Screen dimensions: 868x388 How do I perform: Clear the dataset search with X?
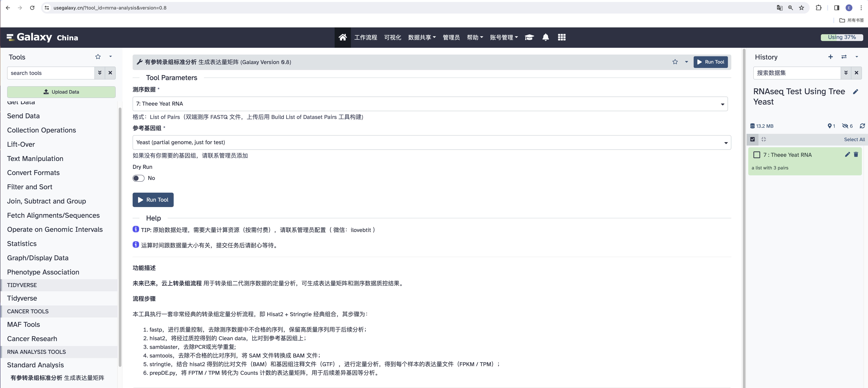[856, 73]
